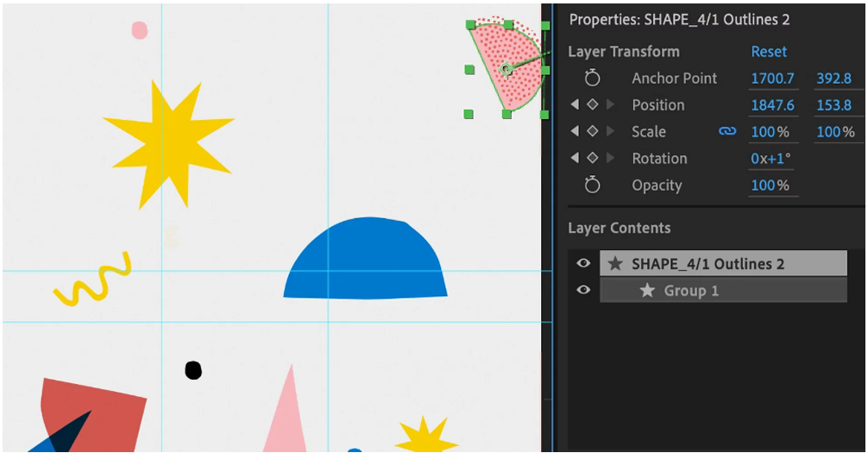Image resolution: width=868 pixels, height=453 pixels.
Task: Toggle the Opacity stopwatch icon
Action: (592, 186)
